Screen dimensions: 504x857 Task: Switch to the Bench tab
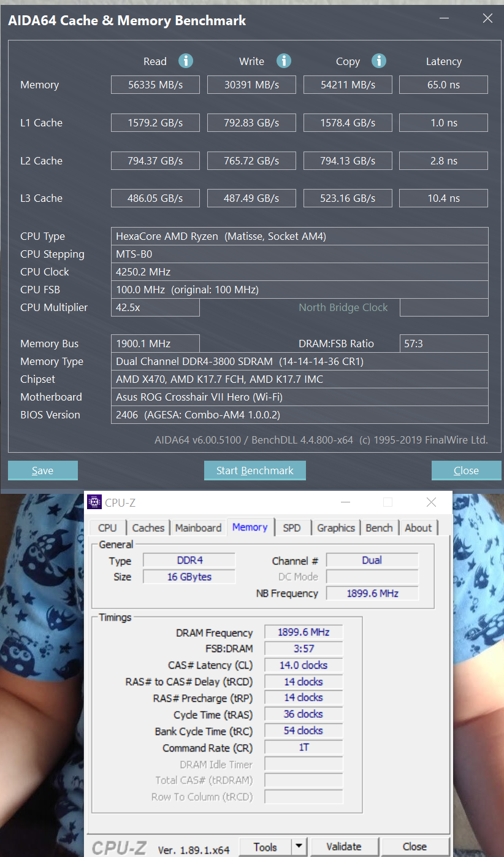(379, 528)
